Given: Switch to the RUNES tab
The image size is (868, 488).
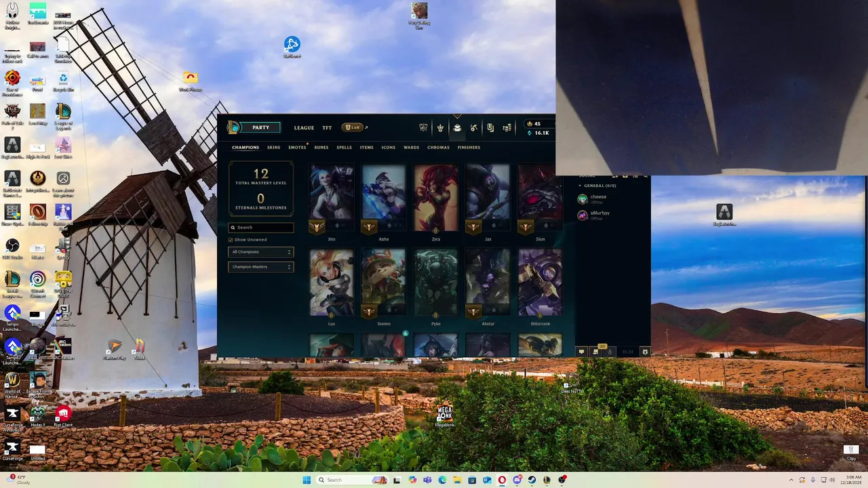Looking at the screenshot, I should point(321,147).
